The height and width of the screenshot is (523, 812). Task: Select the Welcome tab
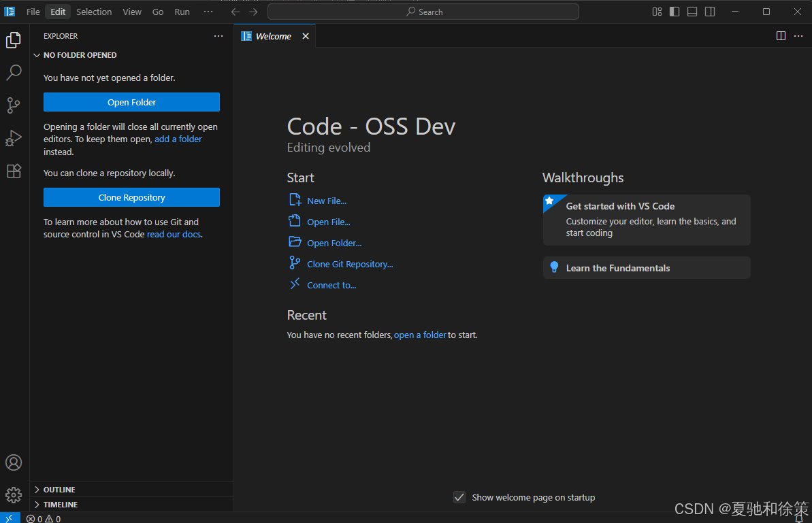275,35
